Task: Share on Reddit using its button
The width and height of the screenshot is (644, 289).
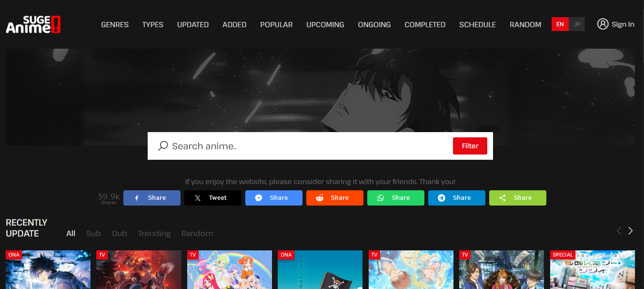Action: point(334,198)
